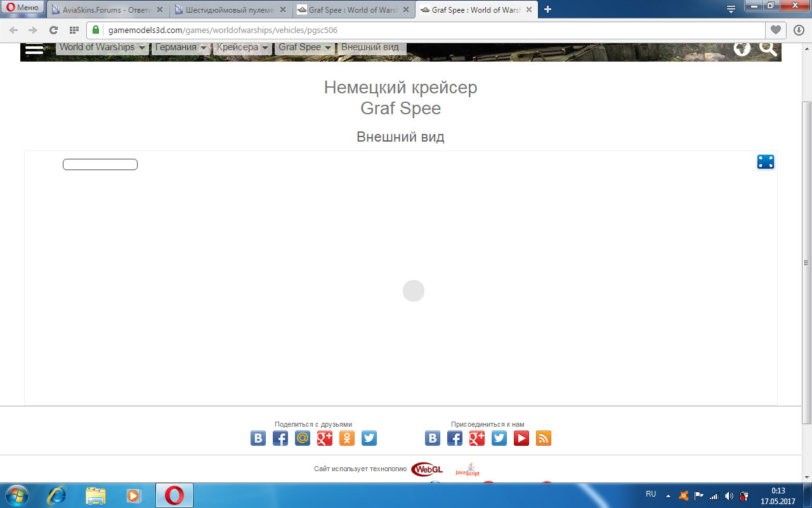Enter fullscreen mode for the 3D viewer

pos(766,162)
